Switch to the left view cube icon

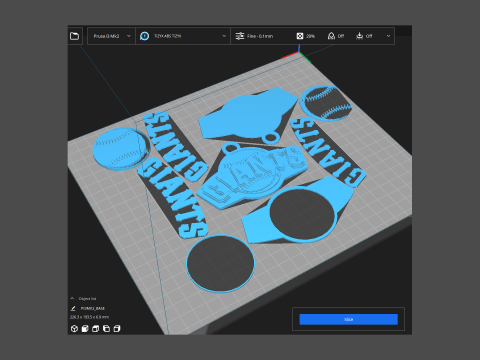[106, 329]
